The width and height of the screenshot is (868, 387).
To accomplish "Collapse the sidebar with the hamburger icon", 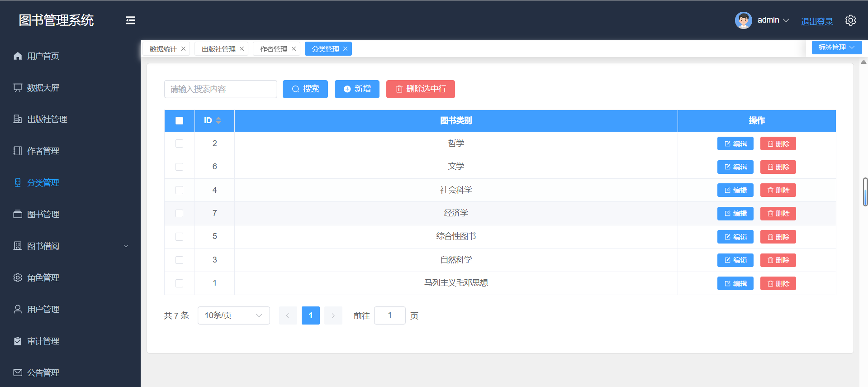I will pos(130,20).
